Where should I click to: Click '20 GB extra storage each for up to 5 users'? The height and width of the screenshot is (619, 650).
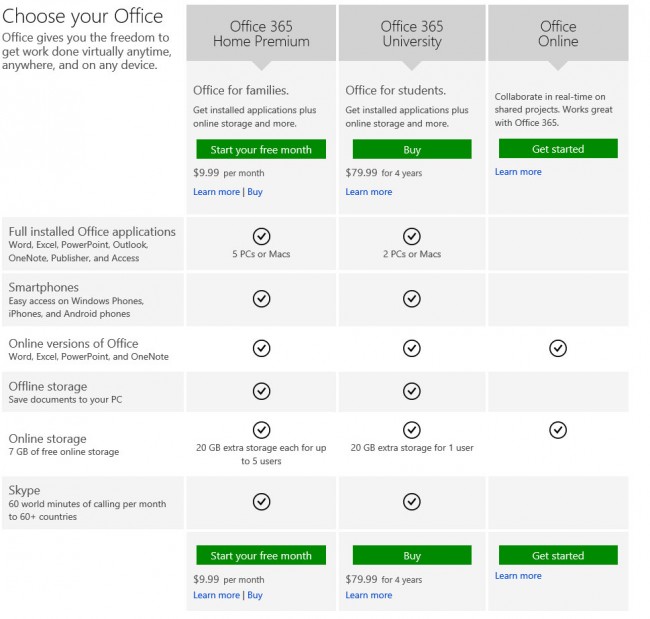click(261, 454)
